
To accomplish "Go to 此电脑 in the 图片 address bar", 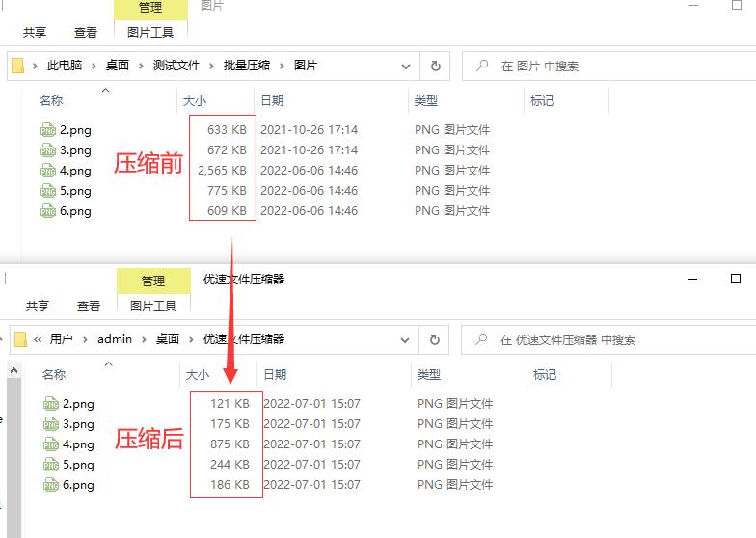I will tap(64, 66).
